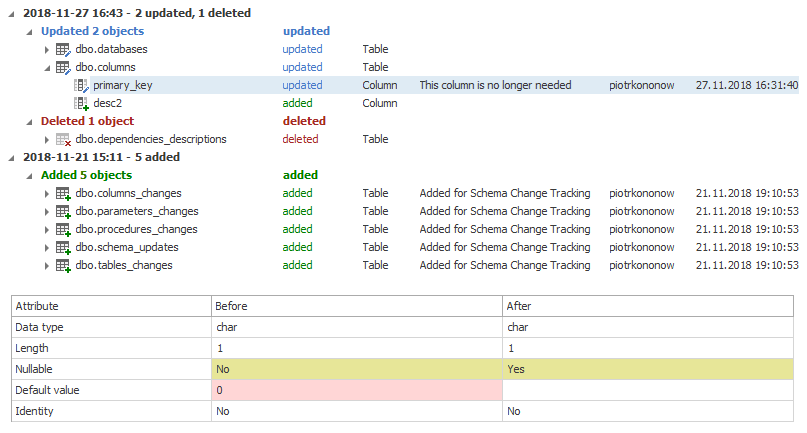Collapse the Updated 2 objects node
Image resolution: width=807 pixels, height=433 pixels.
point(30,32)
